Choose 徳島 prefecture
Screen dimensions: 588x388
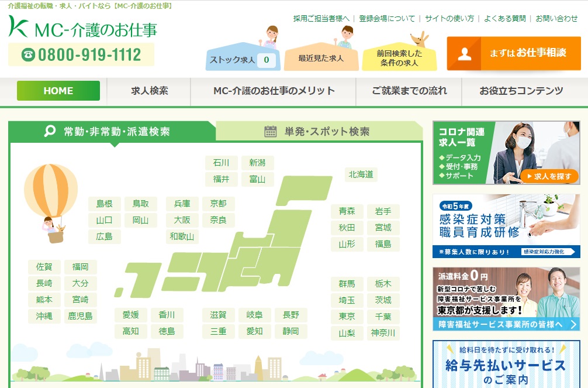167,331
